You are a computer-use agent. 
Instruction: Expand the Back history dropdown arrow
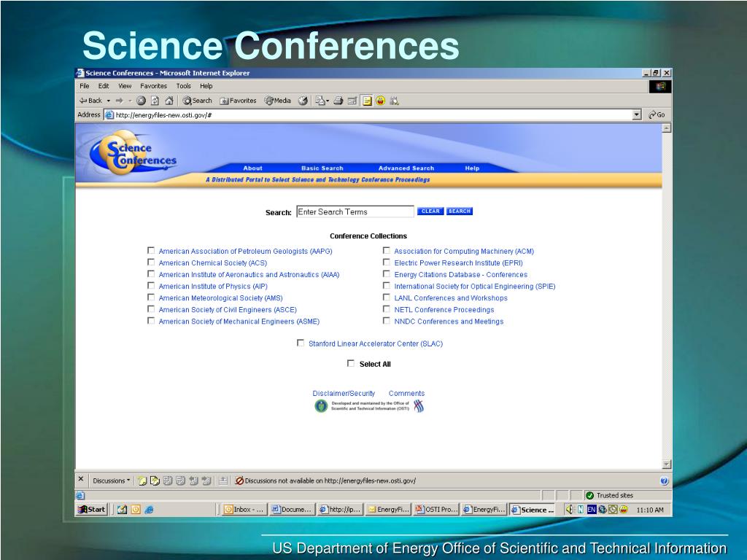point(109,101)
